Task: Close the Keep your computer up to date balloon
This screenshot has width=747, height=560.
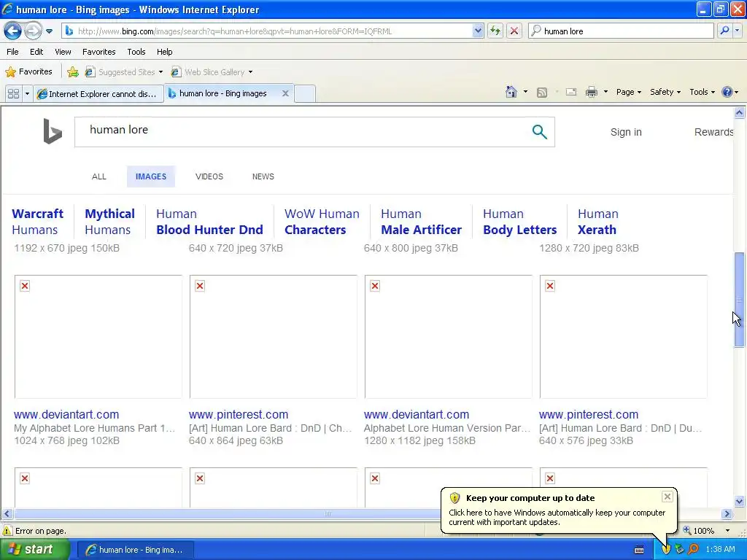Action: (x=667, y=497)
